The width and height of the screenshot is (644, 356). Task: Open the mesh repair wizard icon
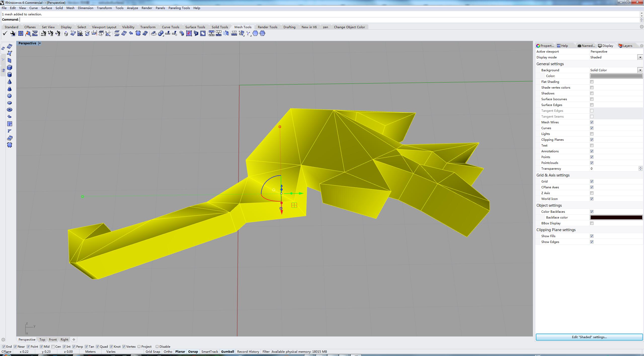tap(13, 33)
